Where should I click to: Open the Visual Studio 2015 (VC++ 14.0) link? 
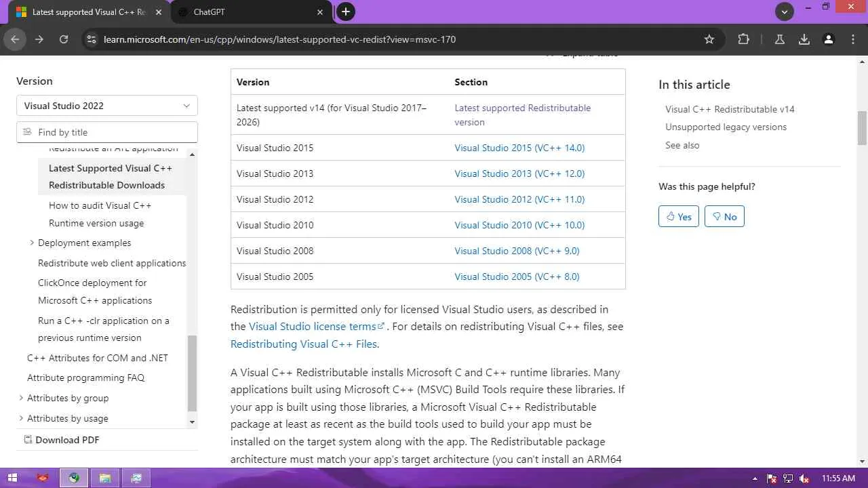point(519,148)
